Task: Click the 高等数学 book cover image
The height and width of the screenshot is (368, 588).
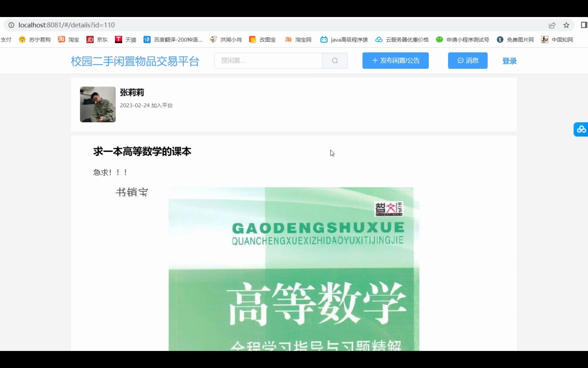Action: point(294,269)
